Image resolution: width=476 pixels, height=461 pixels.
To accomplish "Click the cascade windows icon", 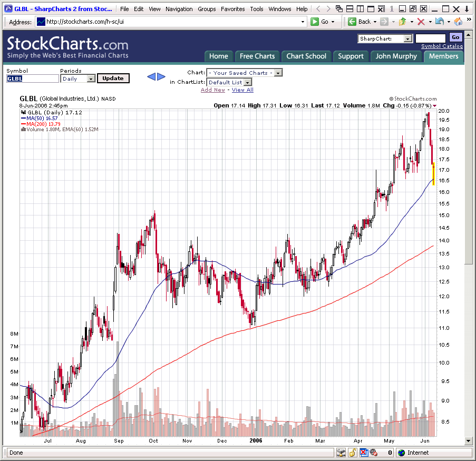I will pos(338,9).
